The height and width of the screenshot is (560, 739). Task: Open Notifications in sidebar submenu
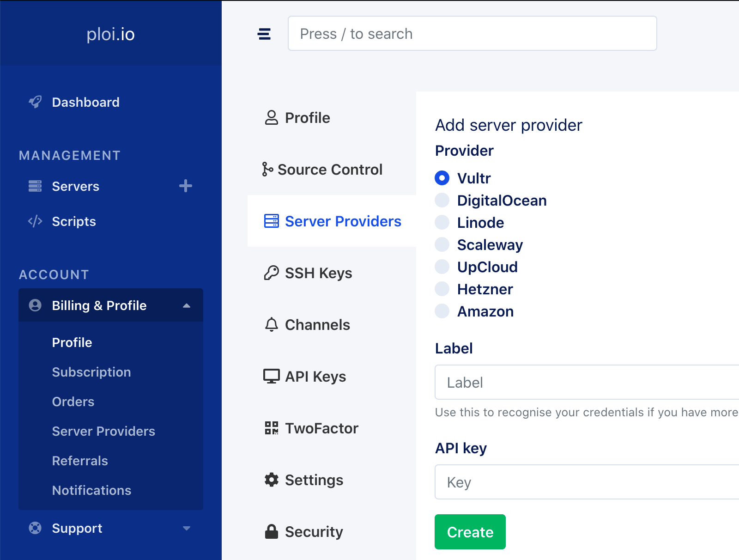[91, 490]
